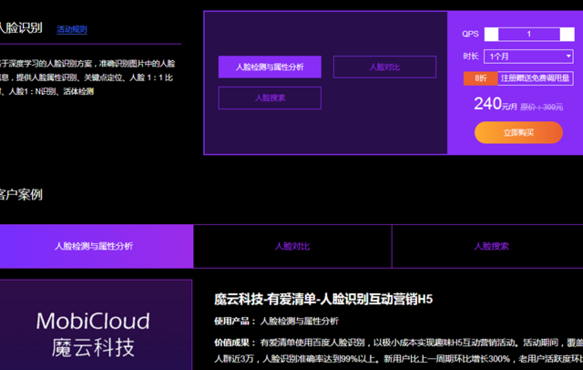Click the 客户案例 section heading
The height and width of the screenshot is (370, 583).
[x=21, y=194]
